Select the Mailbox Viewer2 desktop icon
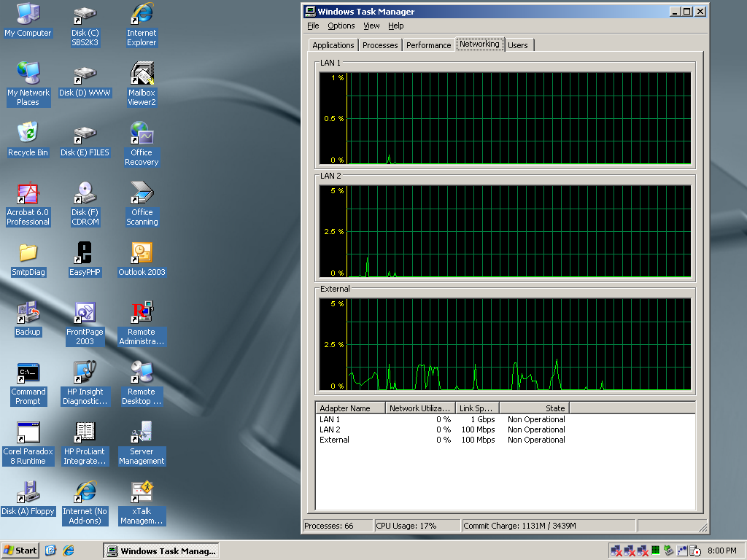 [x=142, y=85]
